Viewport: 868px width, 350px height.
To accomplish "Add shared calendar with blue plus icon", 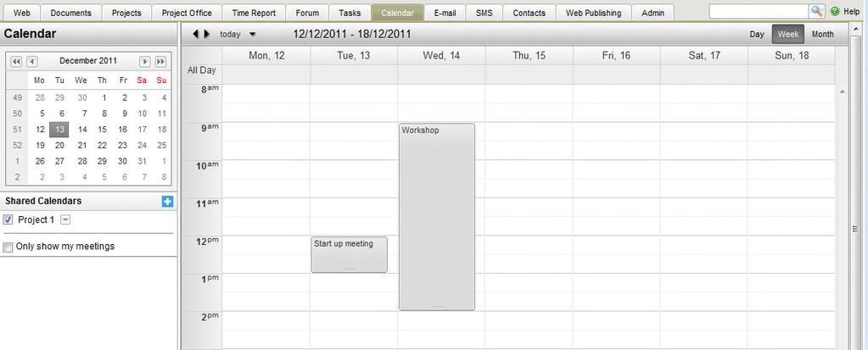I will pyautogui.click(x=167, y=201).
